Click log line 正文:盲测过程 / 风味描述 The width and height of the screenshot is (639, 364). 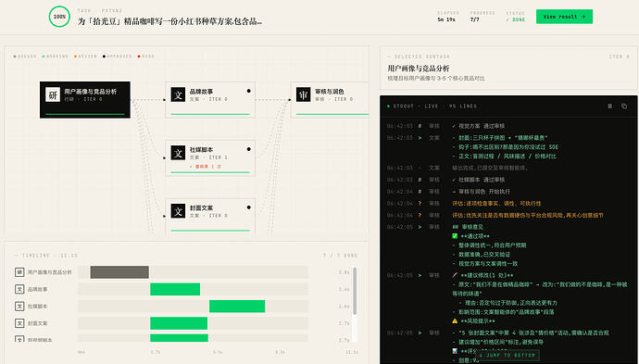coord(505,157)
